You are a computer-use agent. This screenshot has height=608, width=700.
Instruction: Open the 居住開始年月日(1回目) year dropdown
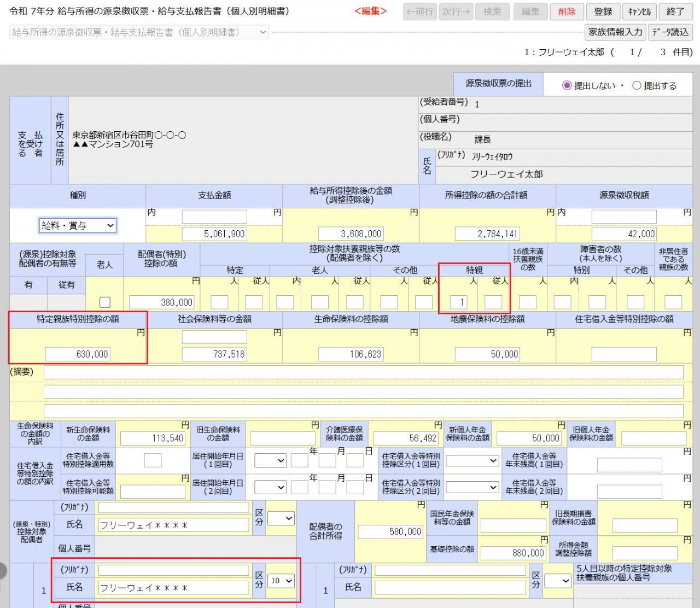tap(271, 460)
